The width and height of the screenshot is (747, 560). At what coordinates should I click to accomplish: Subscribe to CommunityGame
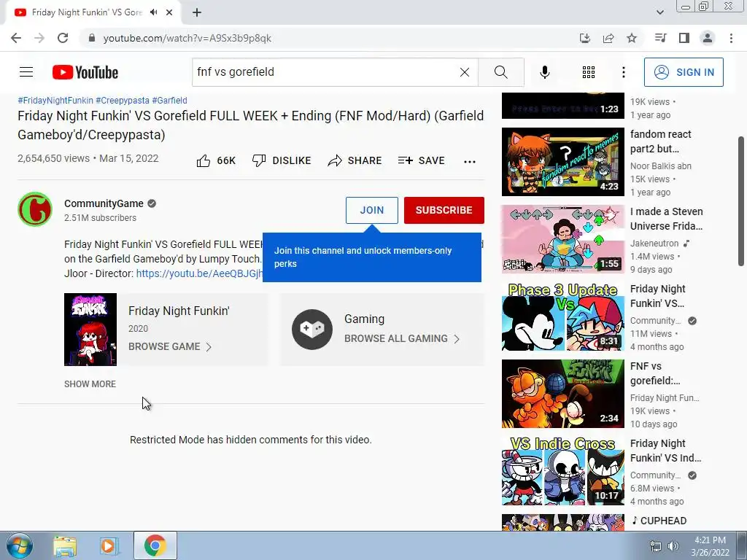click(x=444, y=210)
